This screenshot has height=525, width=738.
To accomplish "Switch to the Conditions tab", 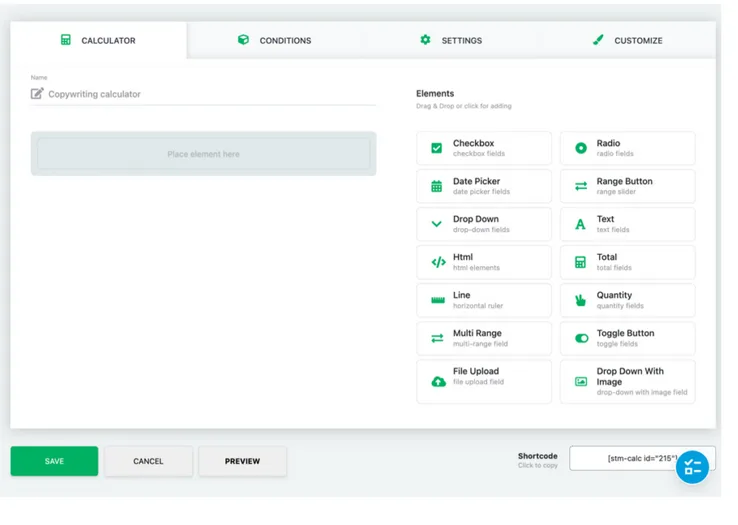I will point(274,40).
